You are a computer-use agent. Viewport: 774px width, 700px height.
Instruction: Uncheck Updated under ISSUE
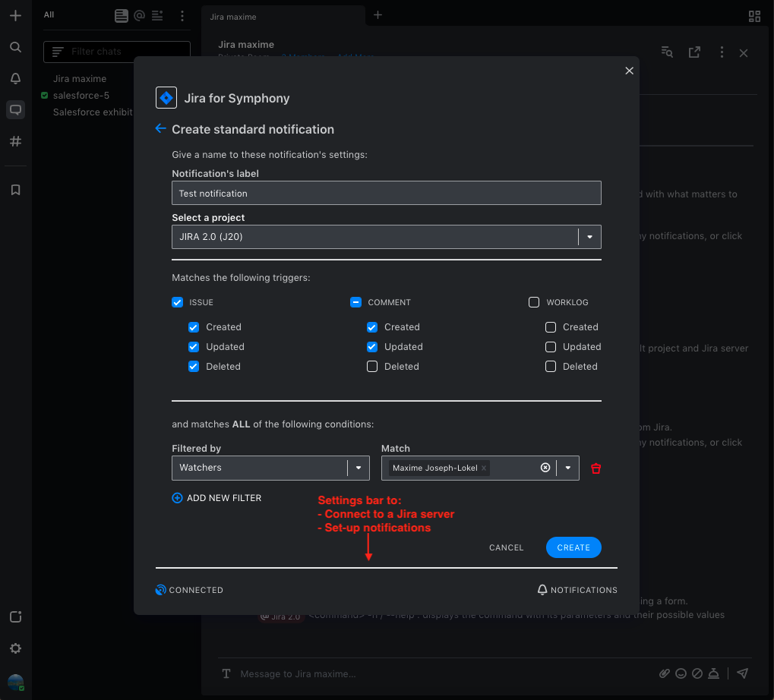coord(194,347)
